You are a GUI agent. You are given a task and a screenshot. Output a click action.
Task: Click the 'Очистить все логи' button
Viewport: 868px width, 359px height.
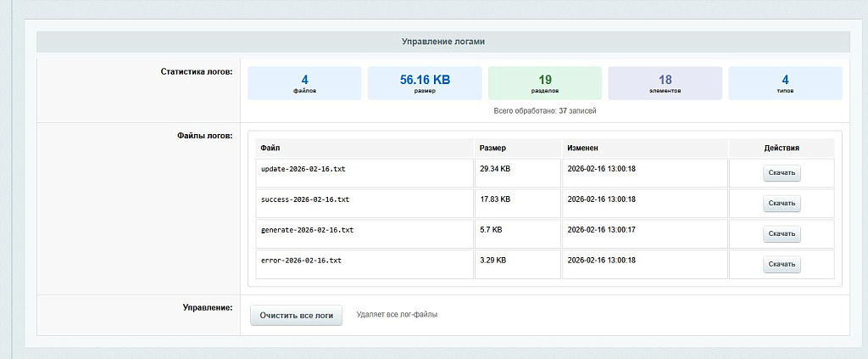point(296,315)
